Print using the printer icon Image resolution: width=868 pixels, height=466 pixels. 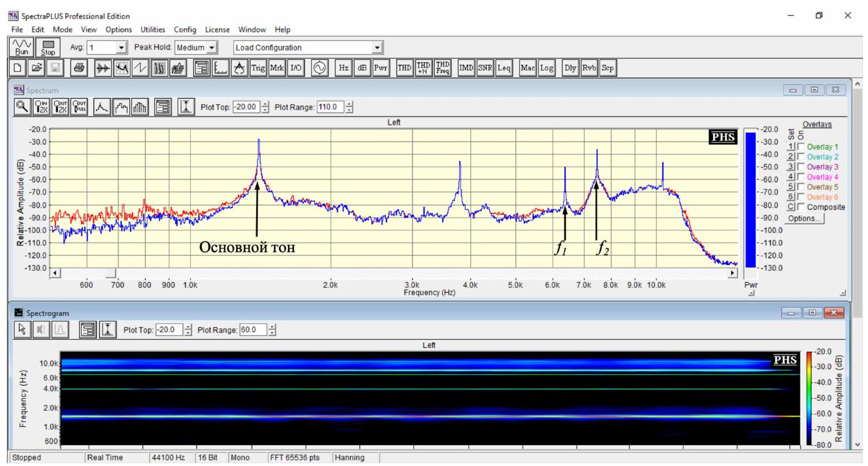(x=79, y=68)
